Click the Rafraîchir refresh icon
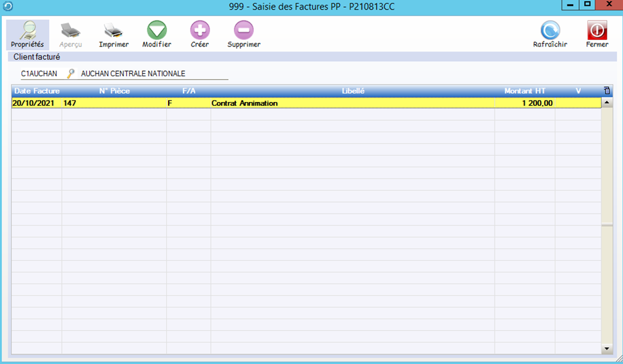 pyautogui.click(x=550, y=30)
